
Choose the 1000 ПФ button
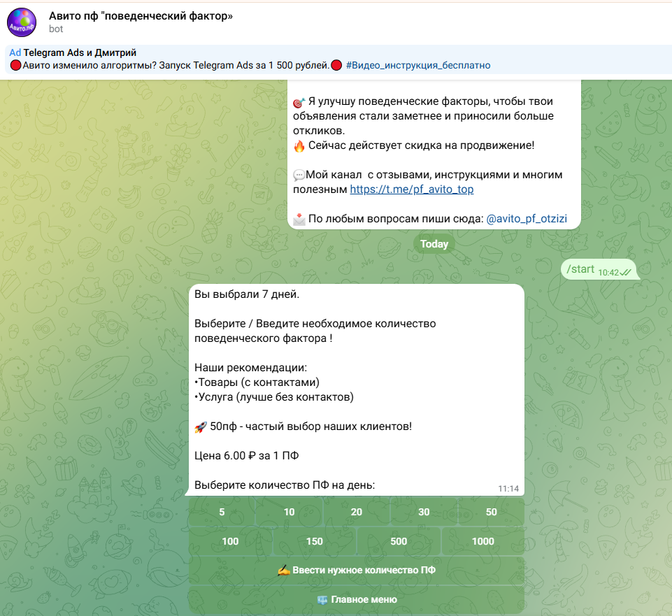(x=482, y=541)
